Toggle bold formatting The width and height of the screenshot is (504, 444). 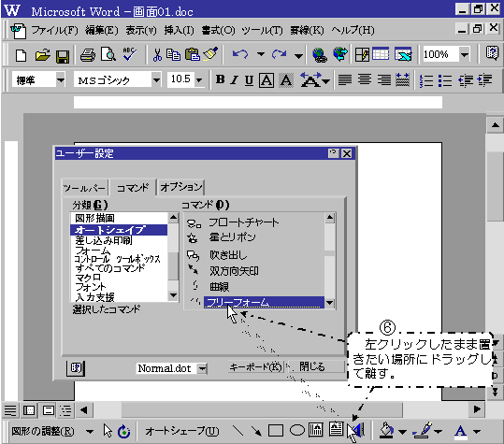point(220,79)
